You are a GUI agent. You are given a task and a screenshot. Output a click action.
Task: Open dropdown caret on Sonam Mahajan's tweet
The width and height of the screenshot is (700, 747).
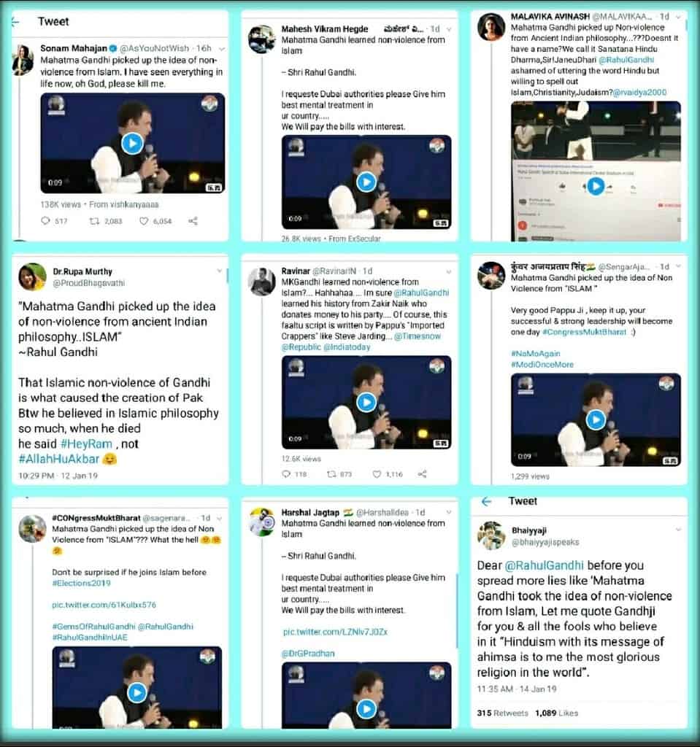(222, 49)
